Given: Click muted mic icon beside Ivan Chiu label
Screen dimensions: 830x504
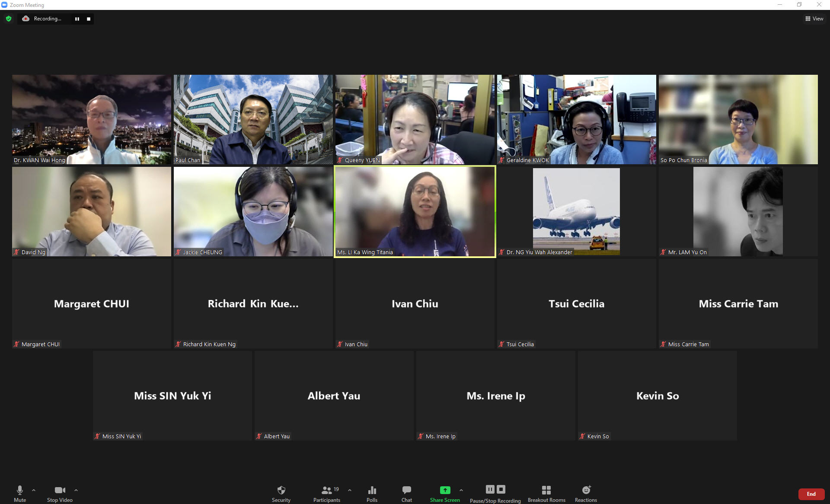Looking at the screenshot, I should tap(340, 344).
